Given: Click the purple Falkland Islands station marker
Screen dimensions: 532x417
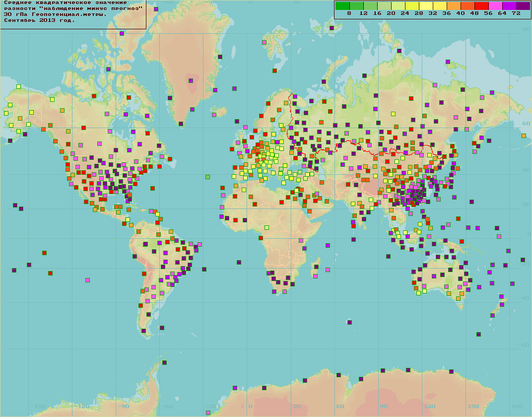Looking at the screenshot, I should tap(162, 328).
